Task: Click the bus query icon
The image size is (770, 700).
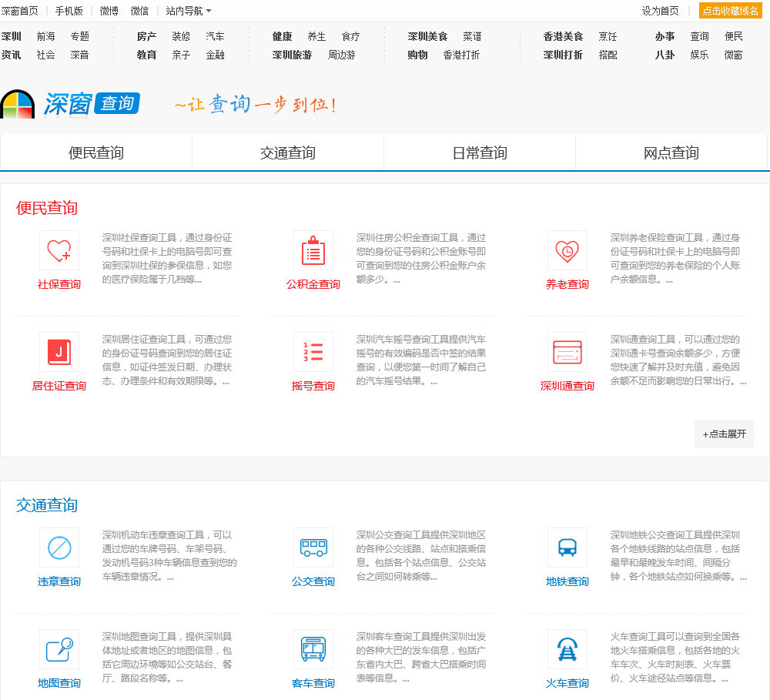Action: [313, 548]
